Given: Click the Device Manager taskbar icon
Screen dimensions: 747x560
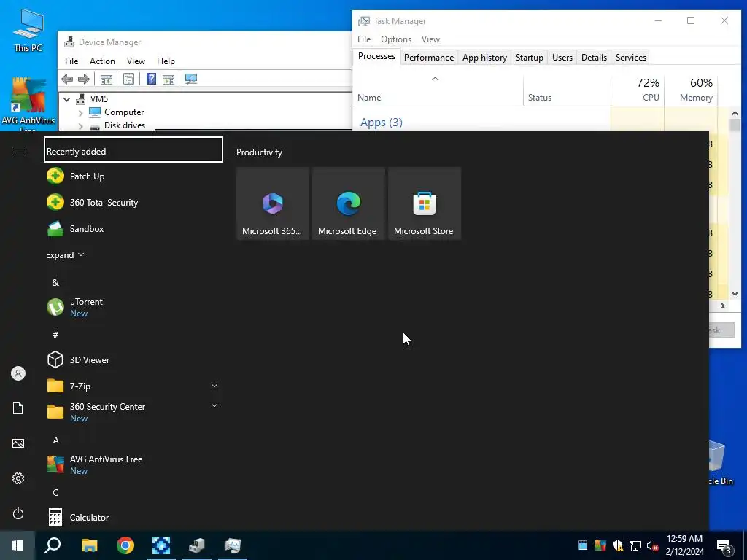Looking at the screenshot, I should [x=197, y=545].
